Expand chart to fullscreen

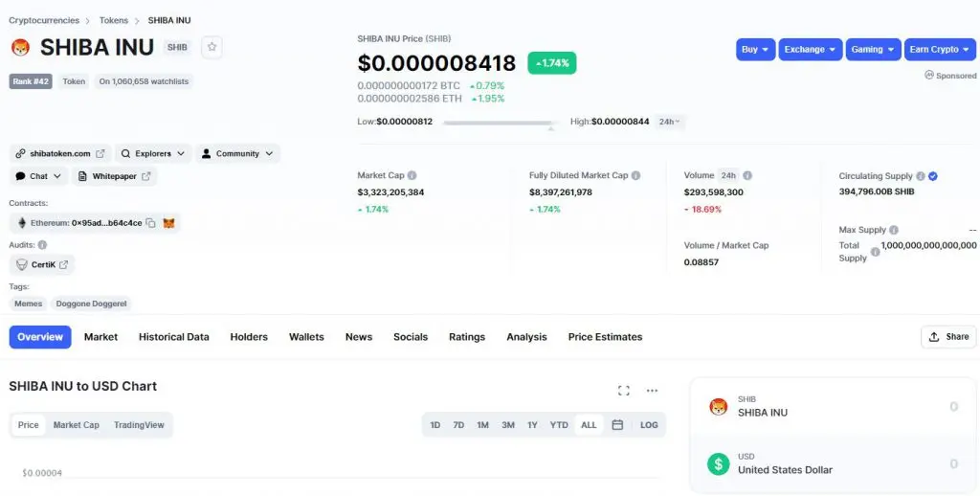(623, 391)
